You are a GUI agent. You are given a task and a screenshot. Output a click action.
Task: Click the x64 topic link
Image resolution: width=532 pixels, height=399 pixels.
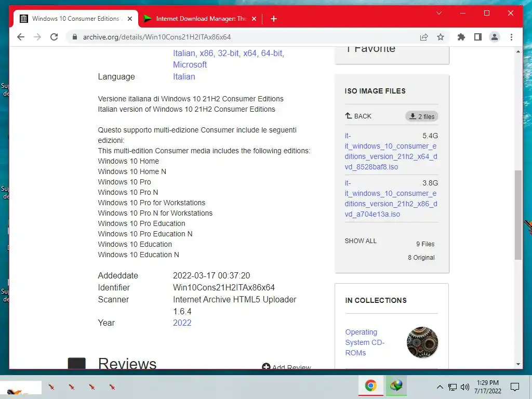250,54
